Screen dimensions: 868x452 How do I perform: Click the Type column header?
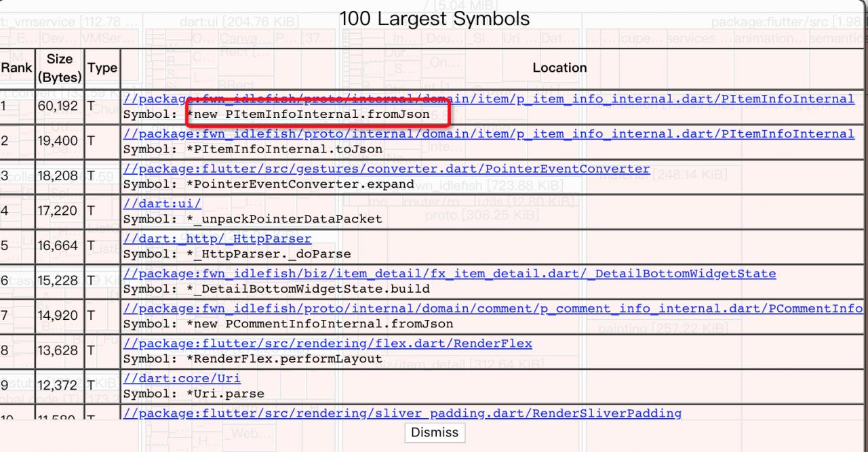click(x=102, y=68)
